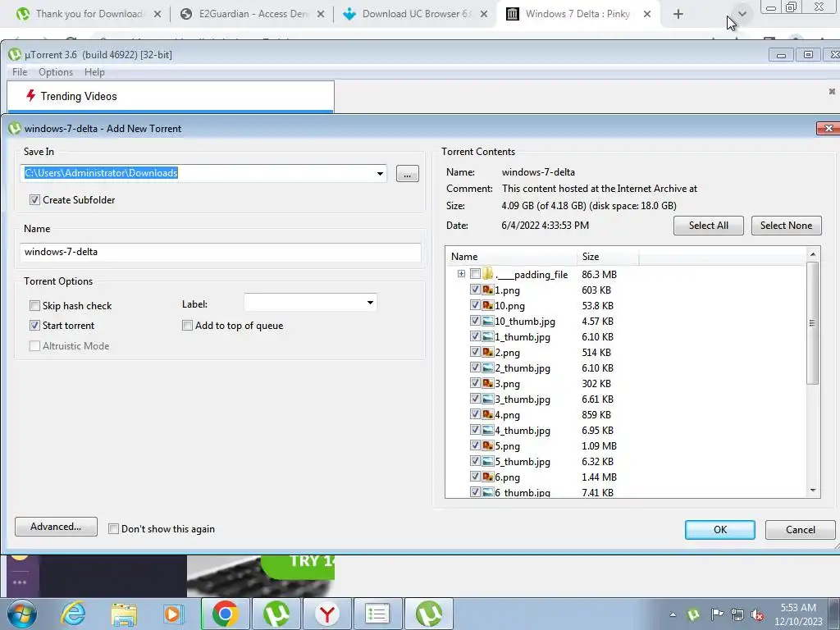Open Save In path dropdown arrow
840x630 pixels.
coord(380,174)
